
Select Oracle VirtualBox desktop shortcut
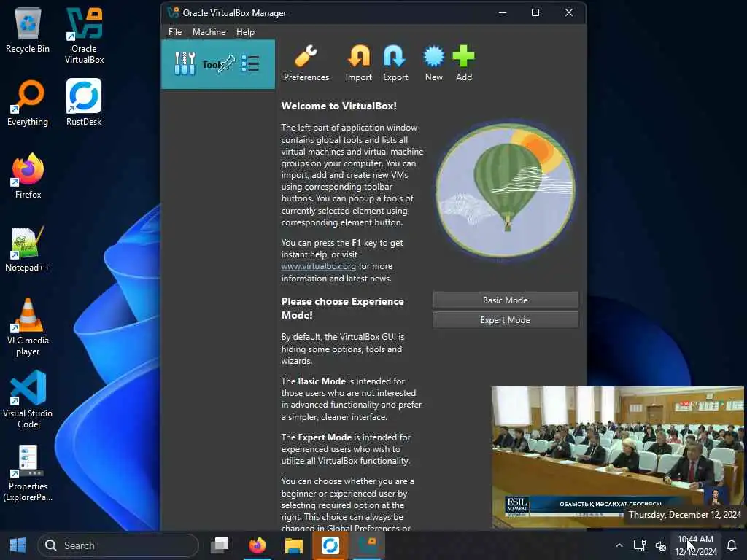pyautogui.click(x=85, y=36)
